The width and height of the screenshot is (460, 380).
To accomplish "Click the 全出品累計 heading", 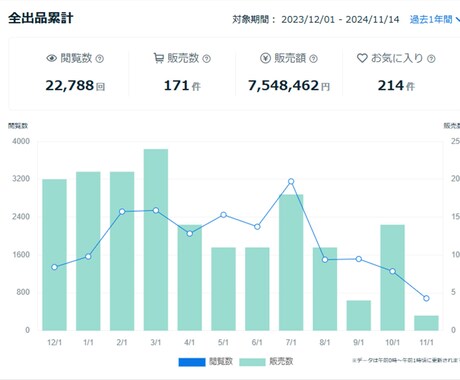I will pos(41,18).
